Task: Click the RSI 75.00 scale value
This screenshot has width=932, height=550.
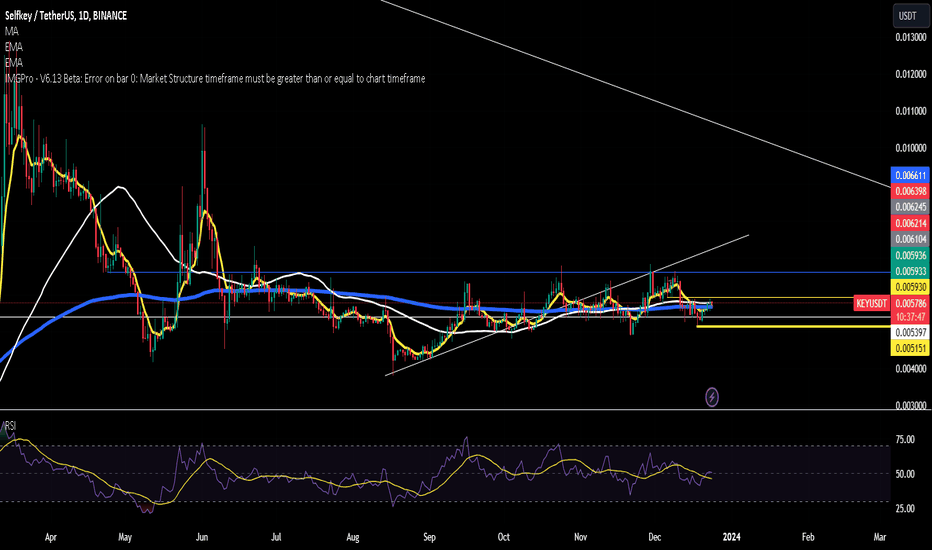Action: 905,439
